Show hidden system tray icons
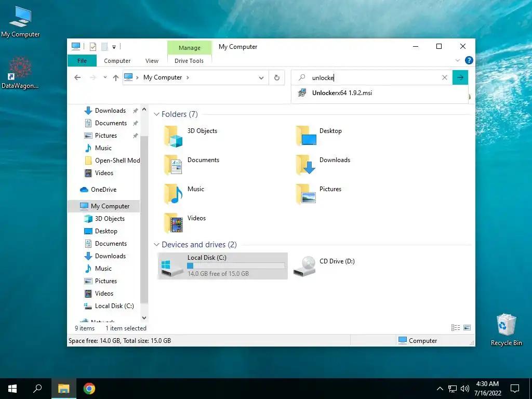This screenshot has height=399, width=532. coord(440,389)
